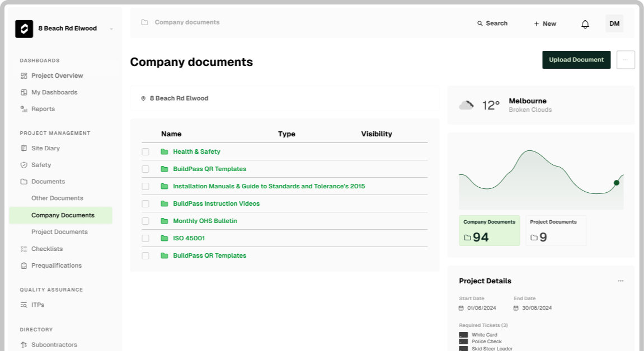Tick the last BuildPass QR Templates checkbox
644x351 pixels.
pyautogui.click(x=145, y=255)
